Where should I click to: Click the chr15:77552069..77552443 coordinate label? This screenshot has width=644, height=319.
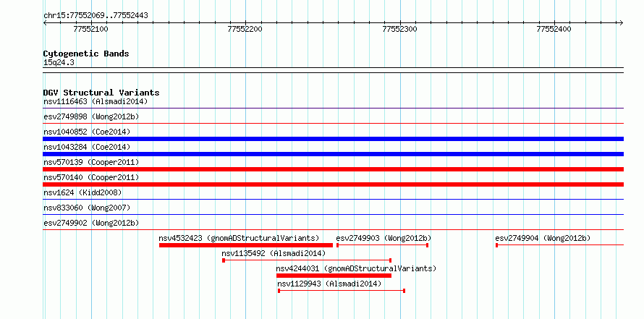[96, 16]
